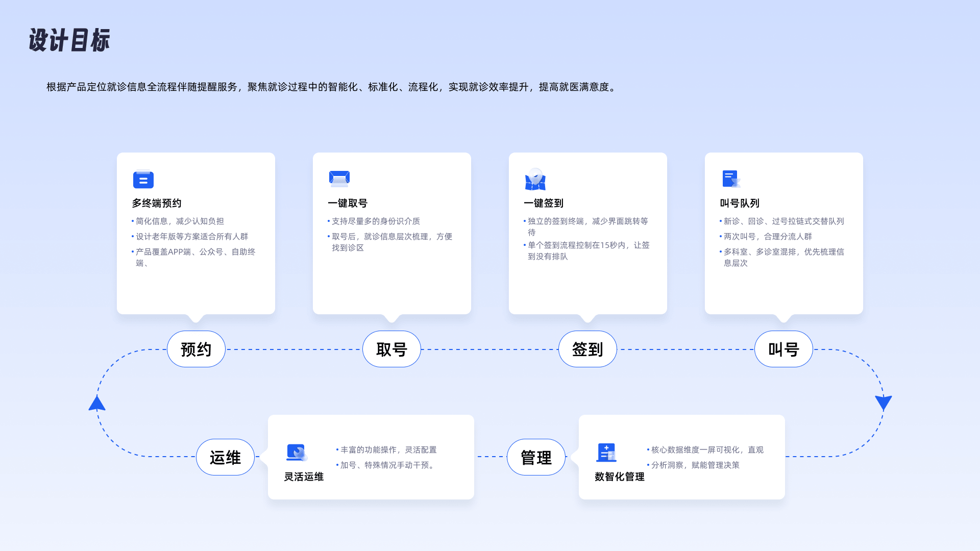Select the 签到 step bubble
The width and height of the screenshot is (980, 551).
[587, 349]
